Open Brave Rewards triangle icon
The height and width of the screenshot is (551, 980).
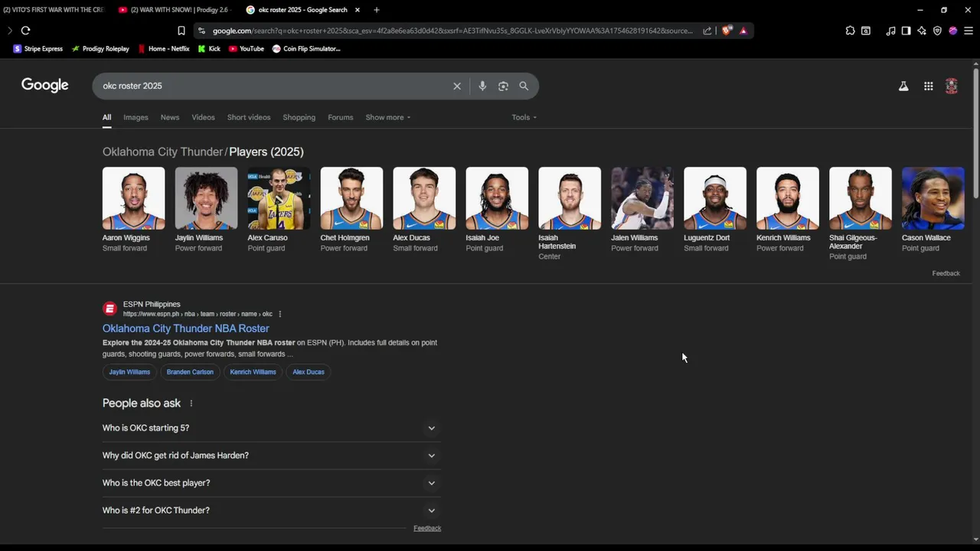tap(743, 31)
